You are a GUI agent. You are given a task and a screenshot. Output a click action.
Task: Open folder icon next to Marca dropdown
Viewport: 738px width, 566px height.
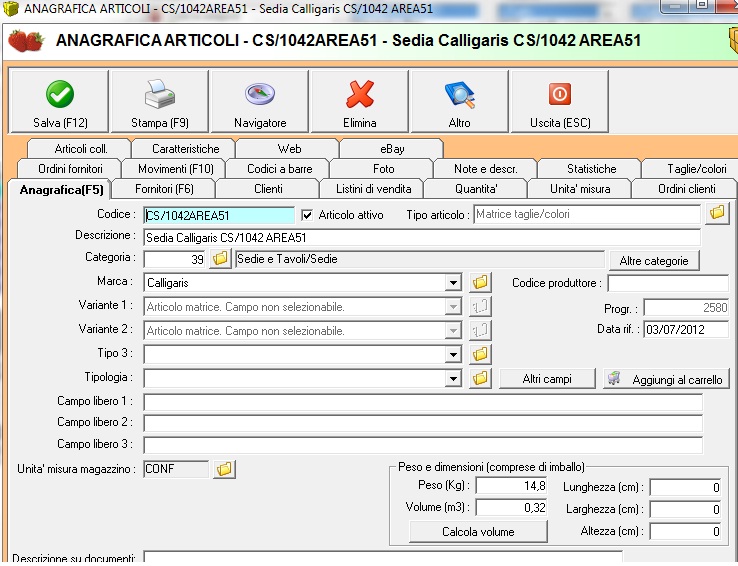pos(480,282)
